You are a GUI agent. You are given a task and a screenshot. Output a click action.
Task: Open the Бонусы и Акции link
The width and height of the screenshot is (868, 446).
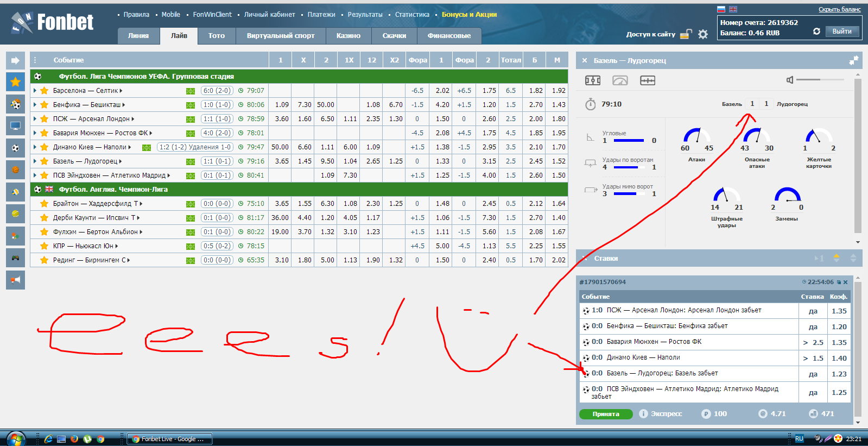469,15
